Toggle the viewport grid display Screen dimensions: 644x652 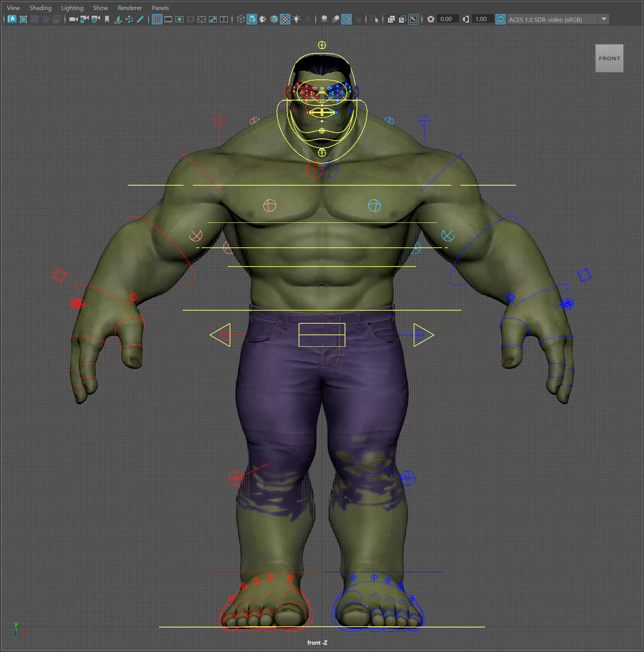tap(157, 19)
